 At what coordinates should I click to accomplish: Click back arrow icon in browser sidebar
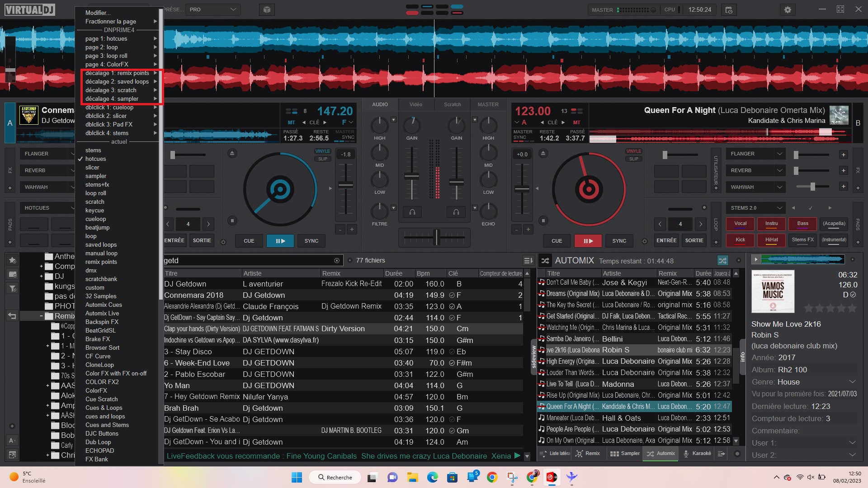tap(12, 316)
